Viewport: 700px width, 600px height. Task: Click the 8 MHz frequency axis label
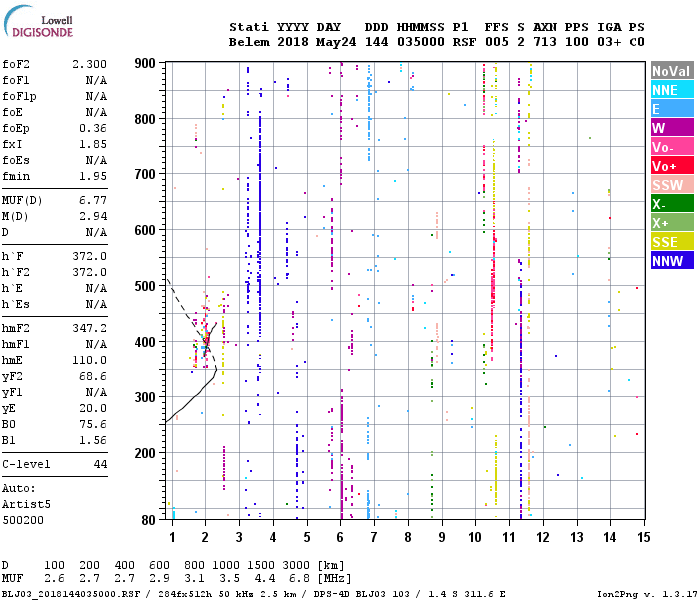tap(408, 537)
